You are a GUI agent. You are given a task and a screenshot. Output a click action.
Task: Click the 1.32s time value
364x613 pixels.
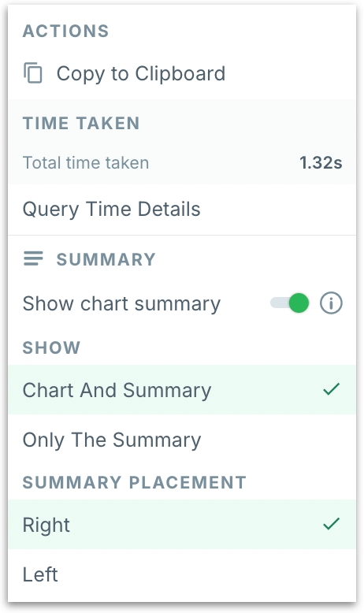click(x=321, y=162)
